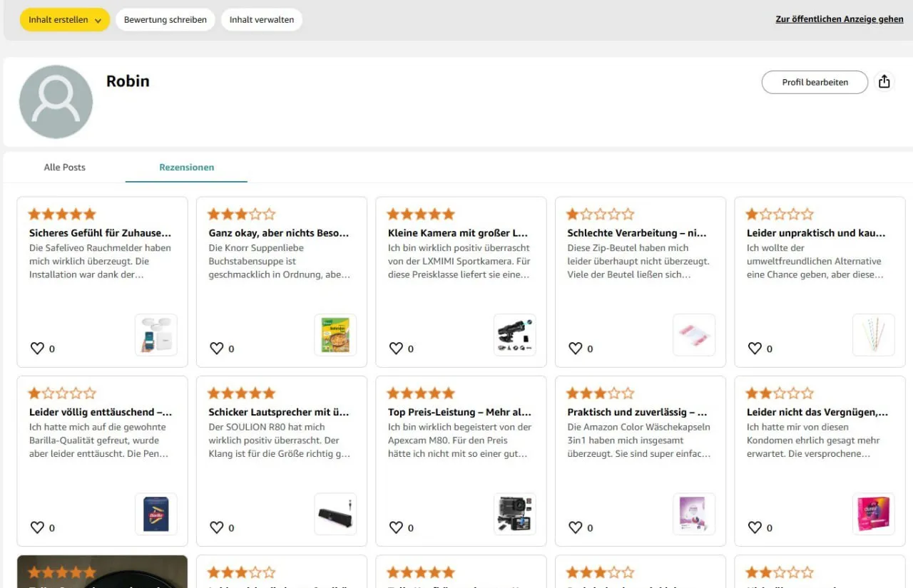The image size is (913, 588).
Task: Open the LXMIMI sport camera product thumbnail
Action: point(514,335)
